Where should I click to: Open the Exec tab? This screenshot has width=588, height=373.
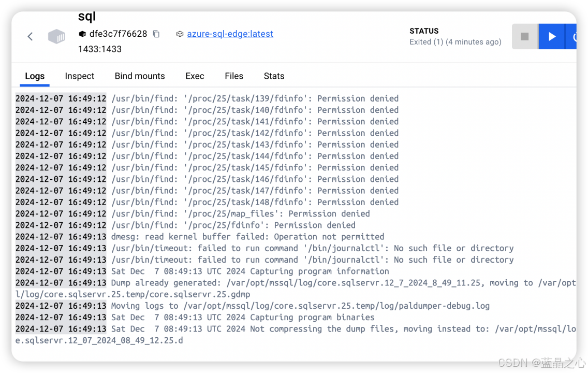pyautogui.click(x=195, y=76)
